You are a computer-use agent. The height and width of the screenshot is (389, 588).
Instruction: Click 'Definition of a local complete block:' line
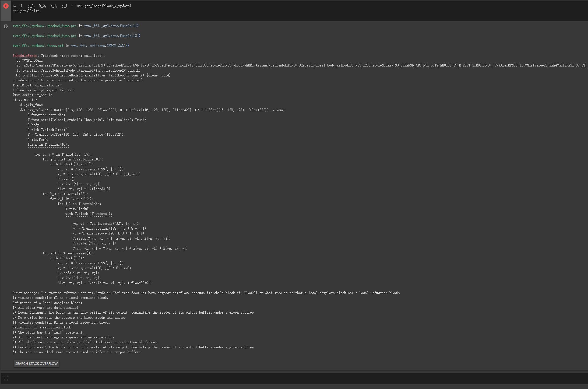(x=47, y=303)
